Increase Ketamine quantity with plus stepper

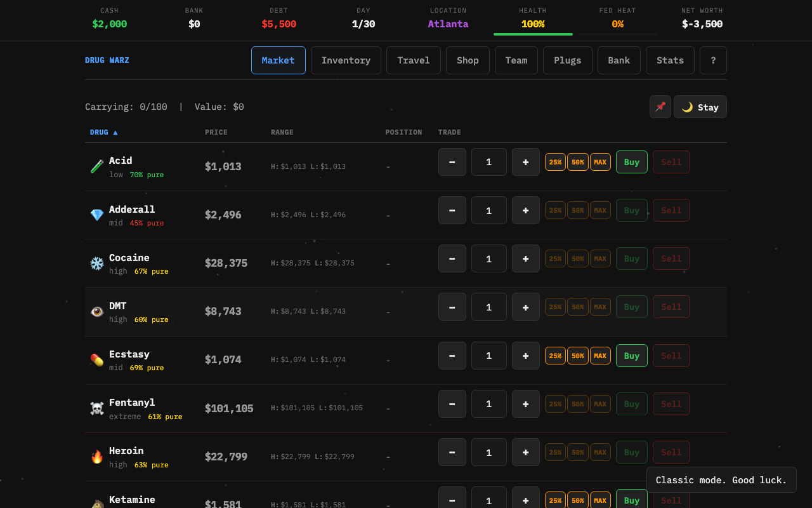point(525,501)
